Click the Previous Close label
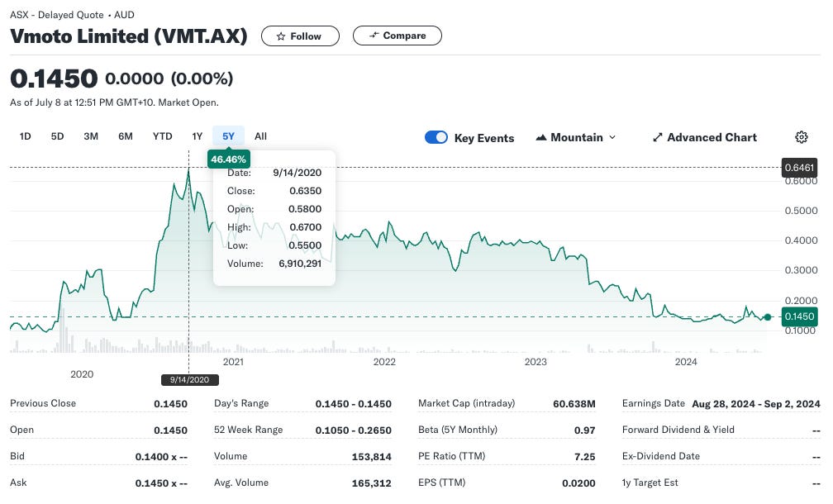The image size is (833, 504). pyautogui.click(x=43, y=404)
